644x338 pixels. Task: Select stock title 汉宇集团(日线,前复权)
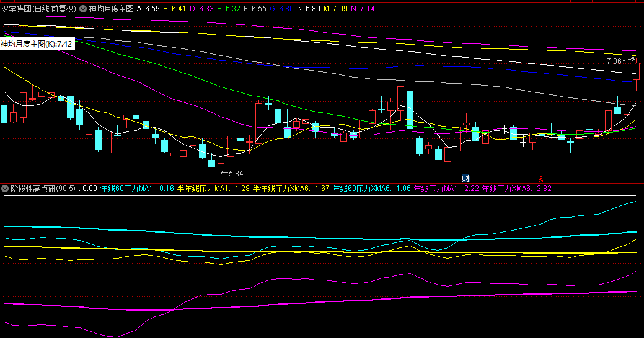click(x=38, y=9)
